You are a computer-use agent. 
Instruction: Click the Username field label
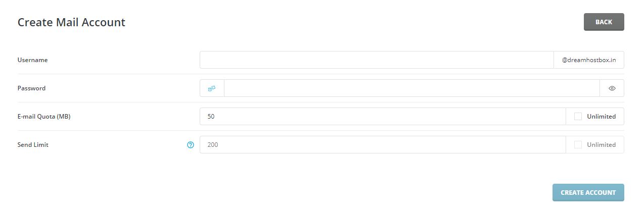[32, 60]
